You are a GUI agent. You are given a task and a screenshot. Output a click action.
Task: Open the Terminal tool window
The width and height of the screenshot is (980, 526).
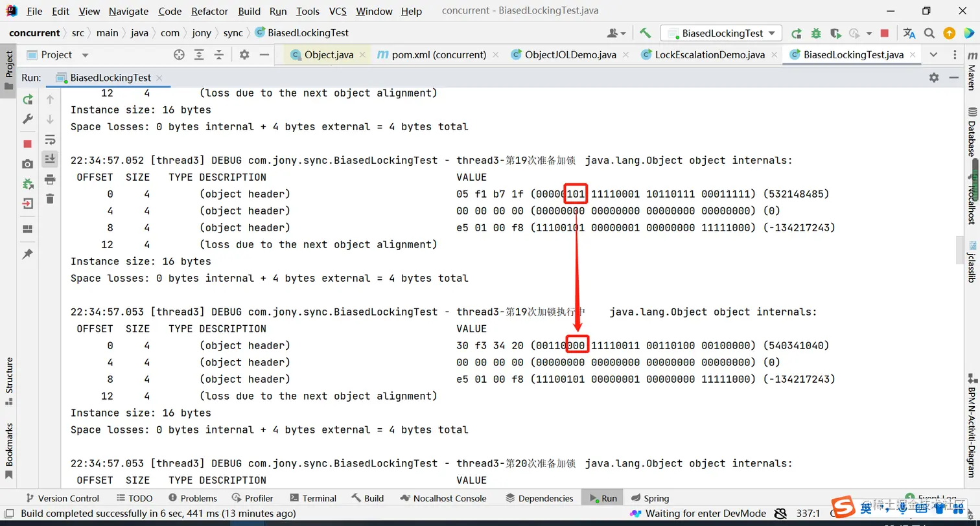pos(313,498)
